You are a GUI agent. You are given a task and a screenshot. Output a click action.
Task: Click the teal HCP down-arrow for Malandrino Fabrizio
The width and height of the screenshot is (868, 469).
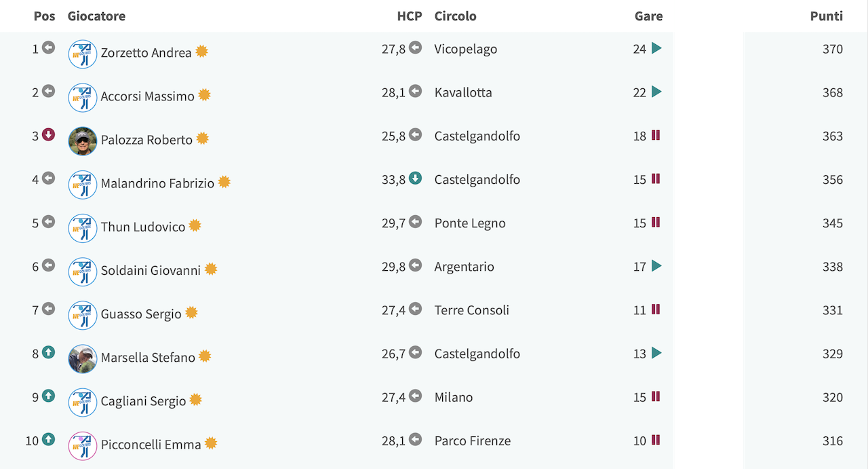click(416, 179)
